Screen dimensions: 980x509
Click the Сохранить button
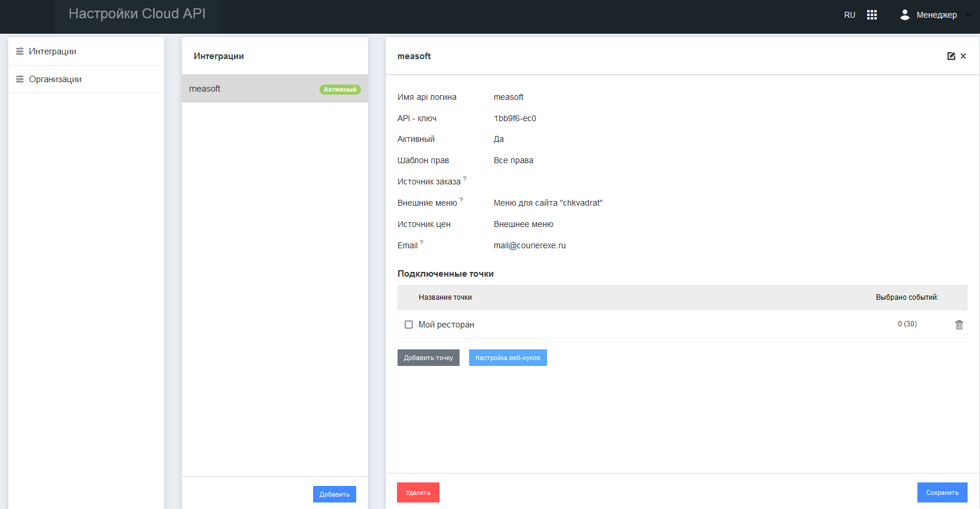point(942,492)
